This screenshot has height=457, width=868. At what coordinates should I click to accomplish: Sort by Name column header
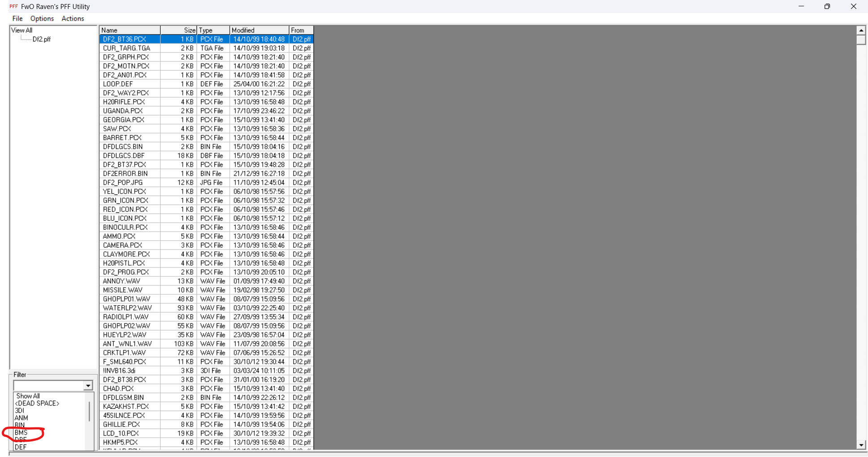click(130, 30)
